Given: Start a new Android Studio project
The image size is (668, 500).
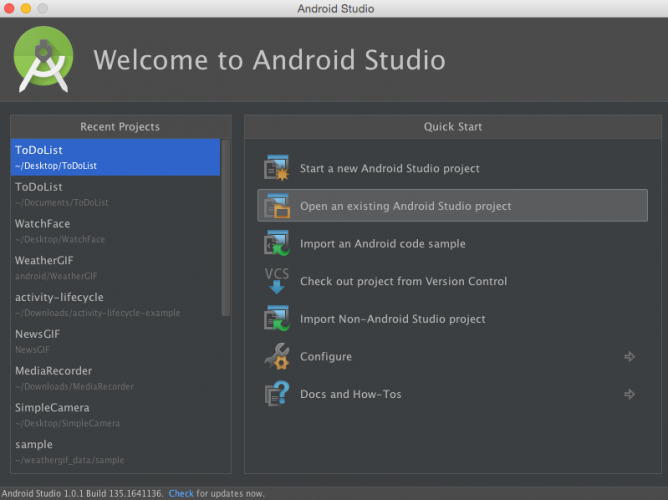Looking at the screenshot, I should [452, 168].
